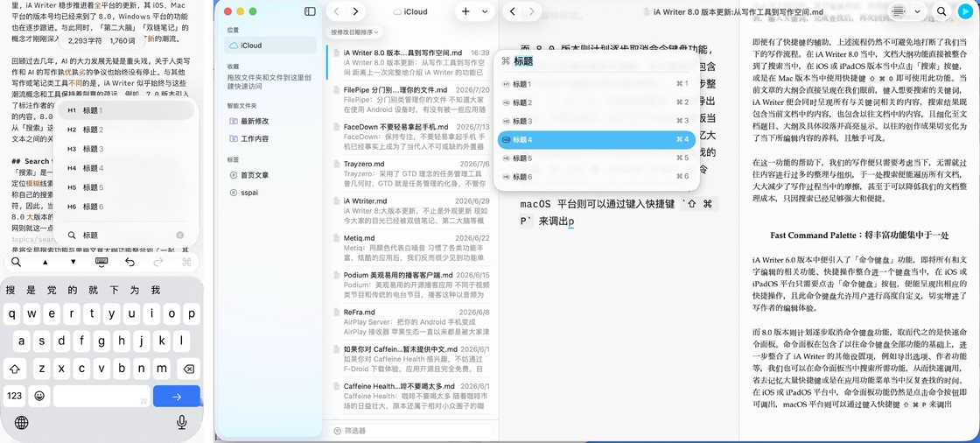
Task: Open ReFra.md in file list
Action: [x=412, y=320]
